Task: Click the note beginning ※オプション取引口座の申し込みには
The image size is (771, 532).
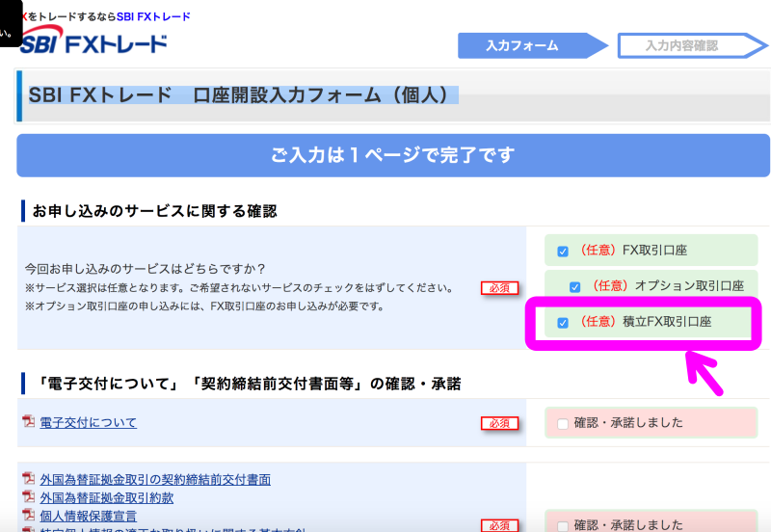Action: [204, 306]
